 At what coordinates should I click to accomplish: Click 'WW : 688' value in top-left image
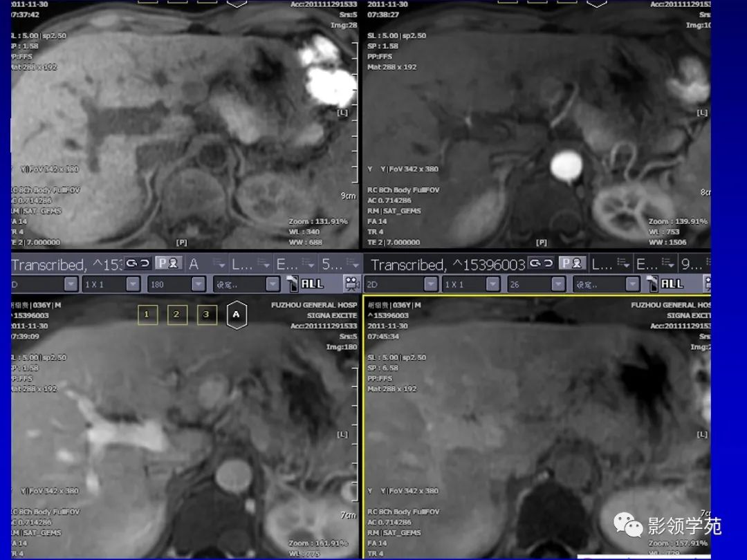pyautogui.click(x=306, y=243)
